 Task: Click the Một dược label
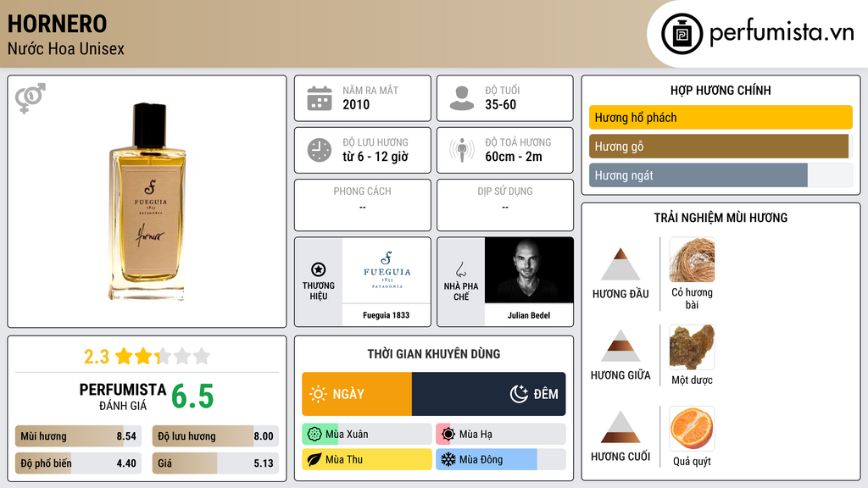692,380
